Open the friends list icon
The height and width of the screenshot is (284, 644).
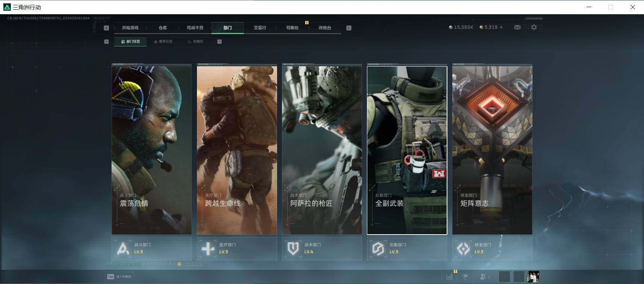[484, 277]
